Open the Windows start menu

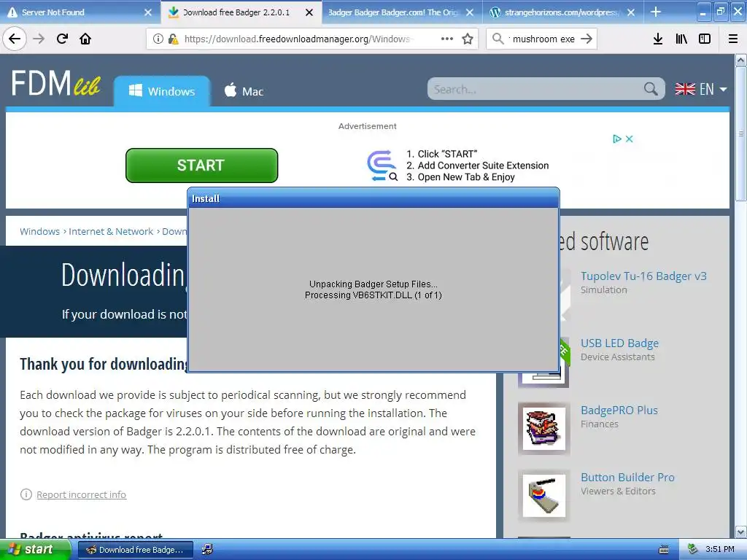coord(35,550)
